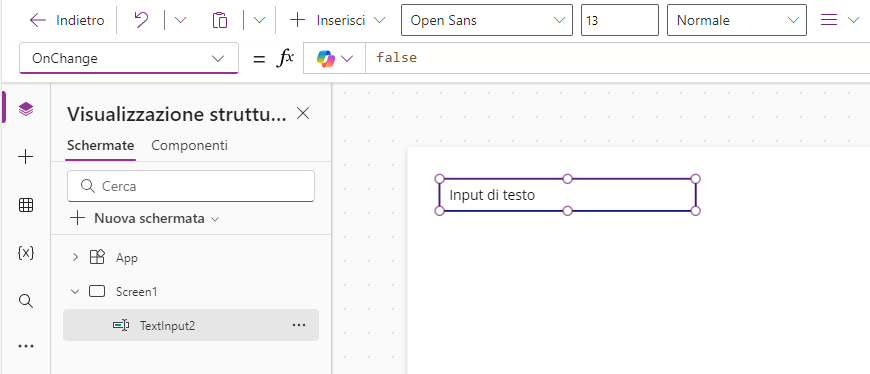Switch to the Schermate tab
This screenshot has height=374, width=870.
click(100, 146)
